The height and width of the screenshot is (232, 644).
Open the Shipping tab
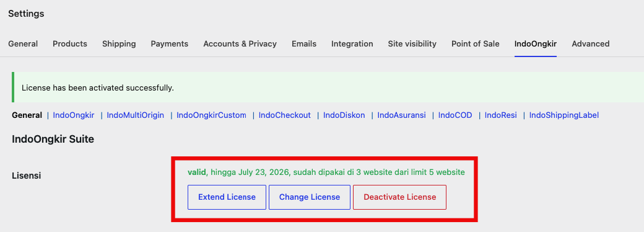coord(119,43)
